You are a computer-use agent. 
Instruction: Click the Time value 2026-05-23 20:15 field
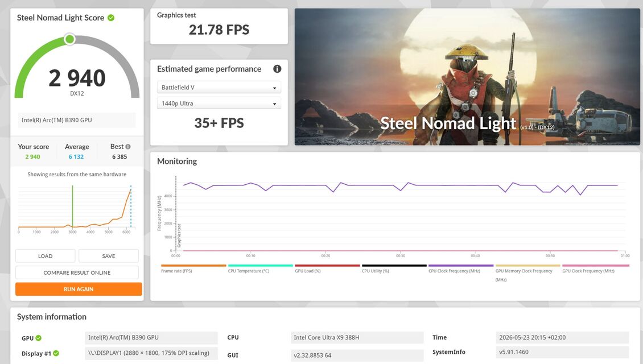562,337
